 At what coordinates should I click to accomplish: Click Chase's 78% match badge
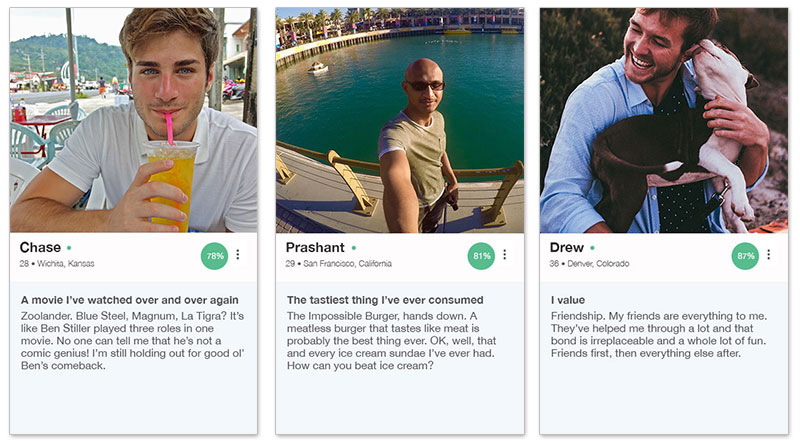214,256
